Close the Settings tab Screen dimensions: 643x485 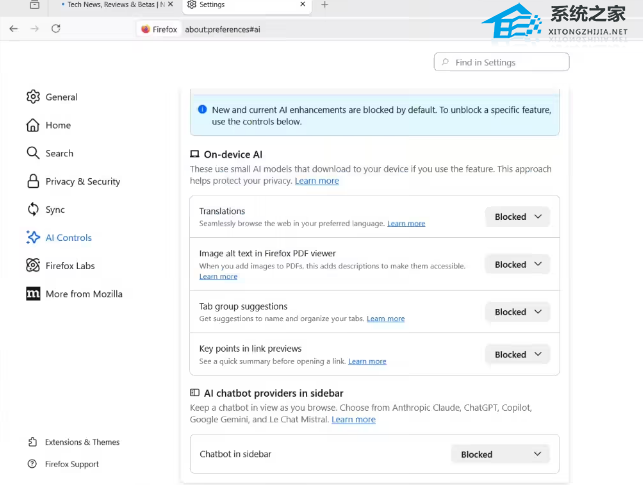pyautogui.click(x=303, y=4)
